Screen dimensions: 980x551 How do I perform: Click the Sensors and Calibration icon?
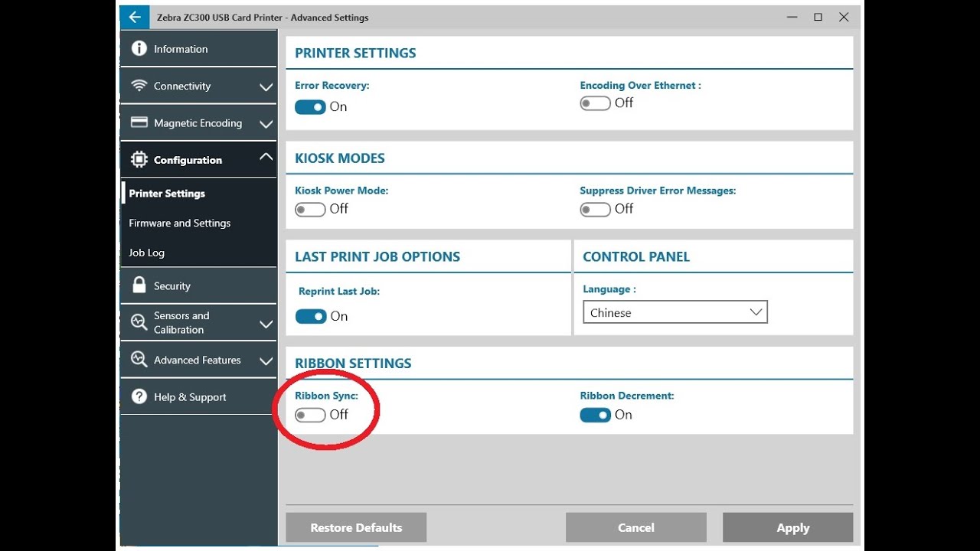(x=139, y=322)
